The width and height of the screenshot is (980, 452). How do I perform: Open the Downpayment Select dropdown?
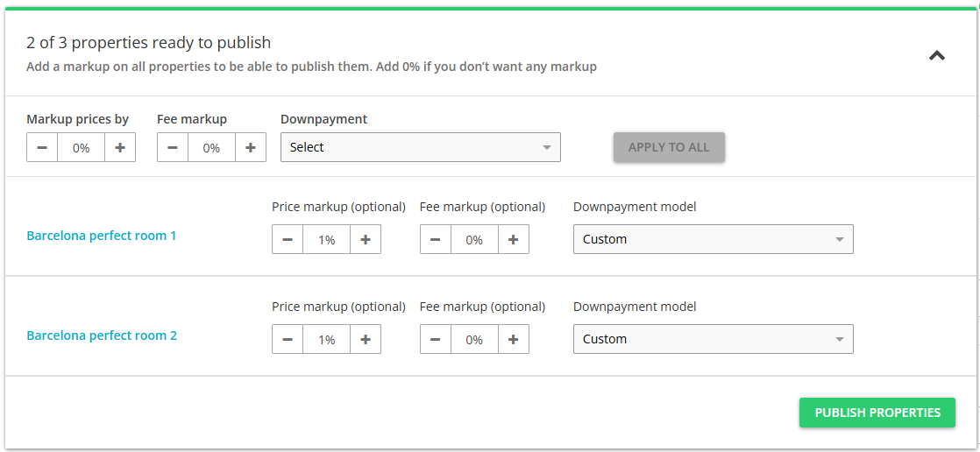point(421,148)
